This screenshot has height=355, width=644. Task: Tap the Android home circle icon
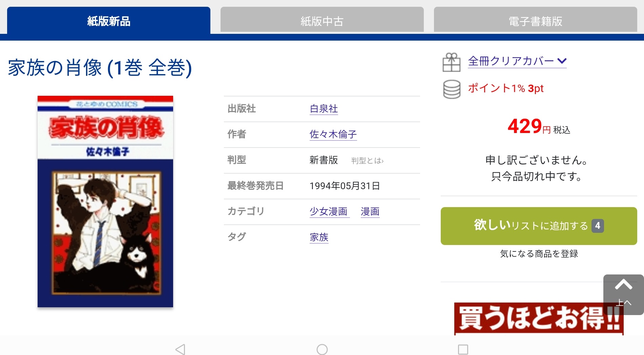pyautogui.click(x=322, y=349)
